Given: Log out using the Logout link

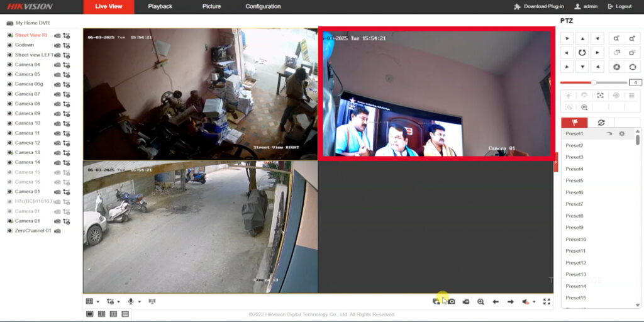Looking at the screenshot, I should 619,7.
